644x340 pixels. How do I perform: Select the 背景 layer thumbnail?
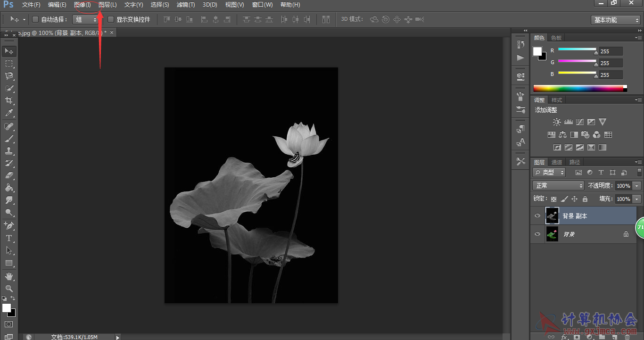click(552, 234)
